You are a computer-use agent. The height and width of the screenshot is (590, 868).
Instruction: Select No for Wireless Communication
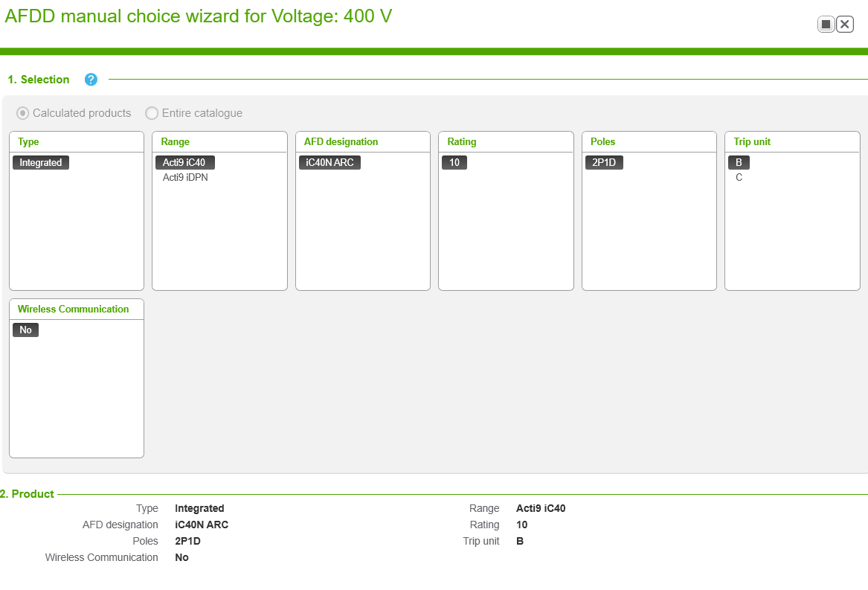[x=25, y=330]
